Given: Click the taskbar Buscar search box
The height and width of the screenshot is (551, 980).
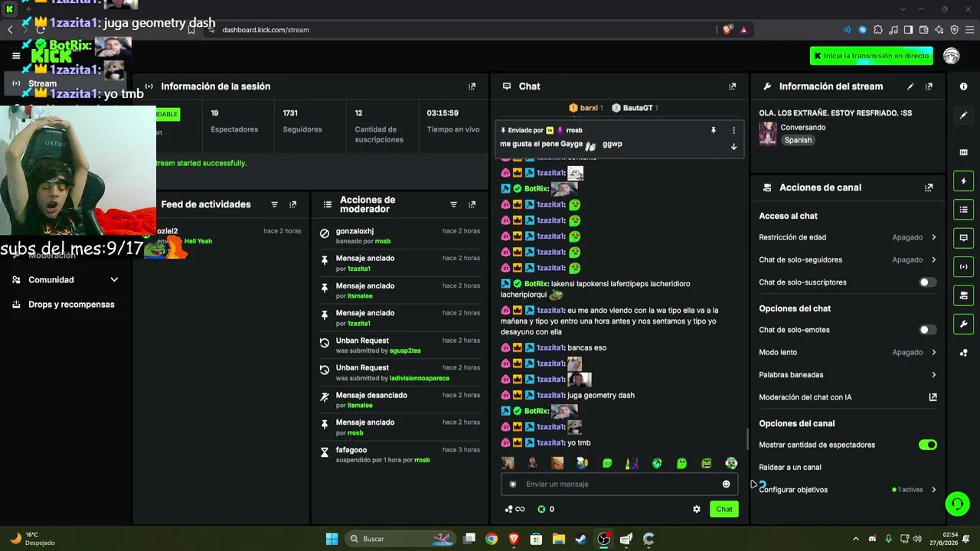Looking at the screenshot, I should pos(400,539).
